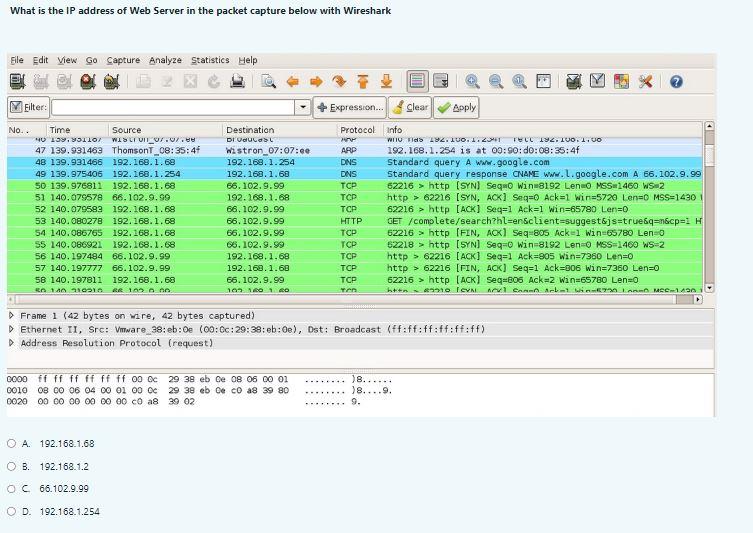Click the restart capture icon
753x533 pixels.
(x=111, y=81)
